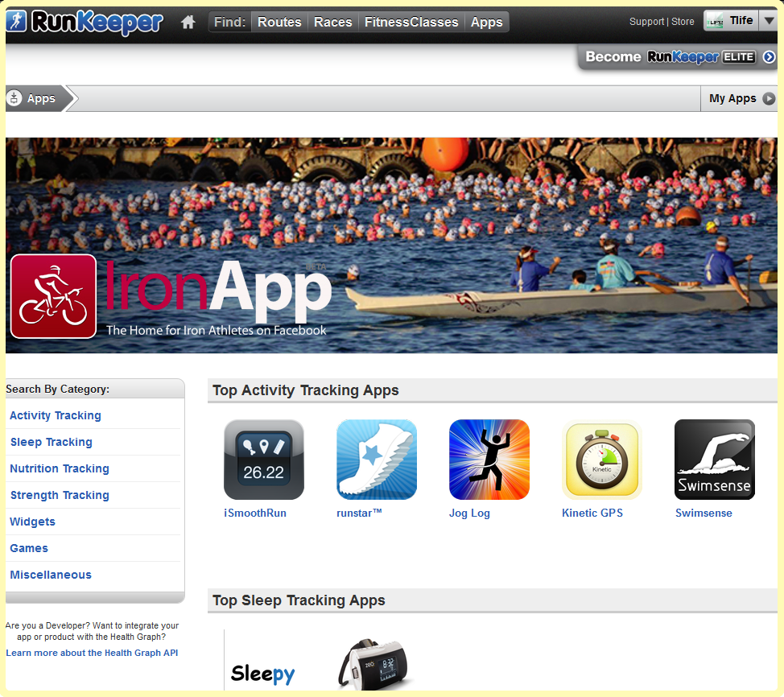Select Widgets category
Viewport: 784px width, 697px height.
coord(32,522)
